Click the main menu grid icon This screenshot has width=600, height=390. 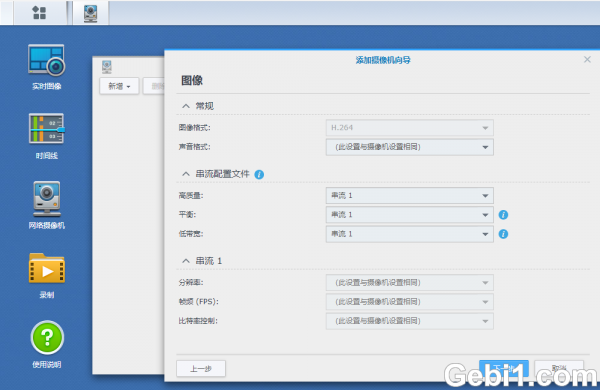coord(39,12)
